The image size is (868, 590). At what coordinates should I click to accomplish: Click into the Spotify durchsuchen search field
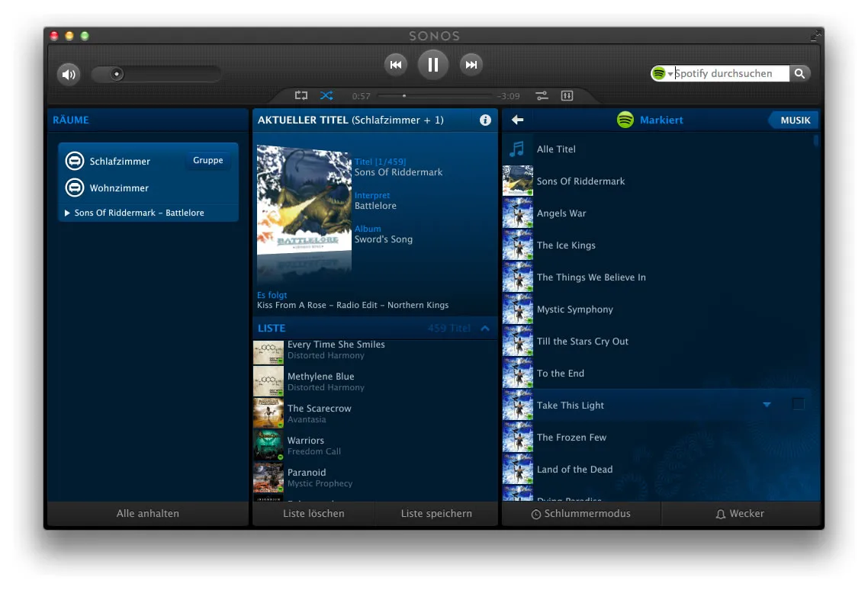(731, 73)
